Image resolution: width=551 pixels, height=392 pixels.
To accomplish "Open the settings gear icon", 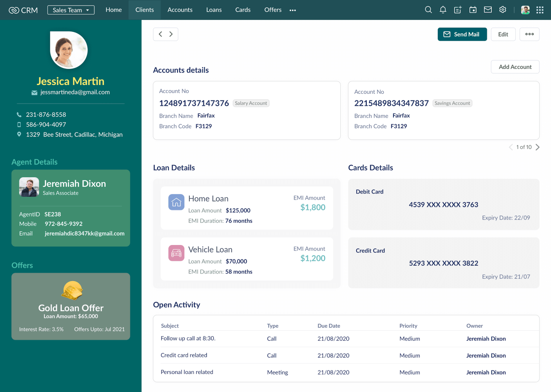I will 503,10.
